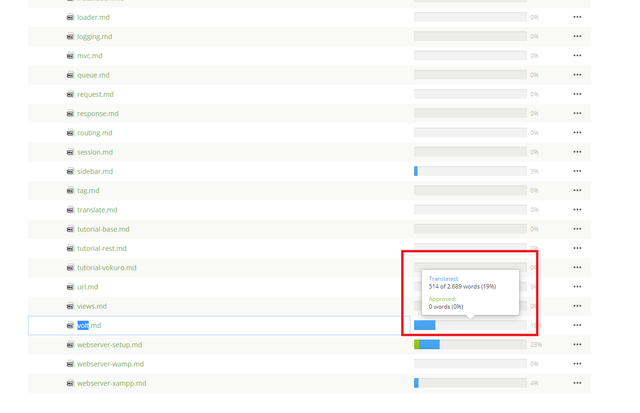This screenshot has height=413, width=640.
Task: Open more options menu for routing.md
Action: click(x=577, y=133)
